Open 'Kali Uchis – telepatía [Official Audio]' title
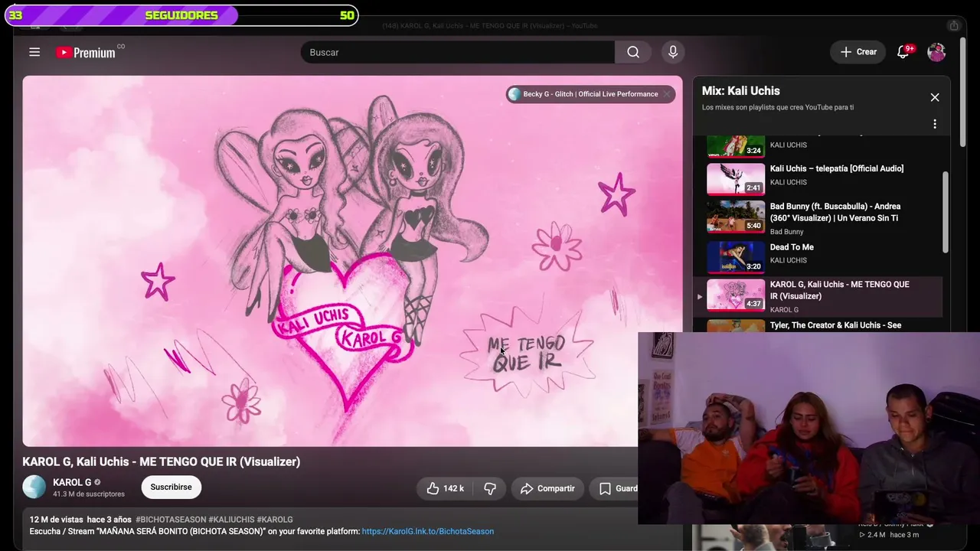 837,168
